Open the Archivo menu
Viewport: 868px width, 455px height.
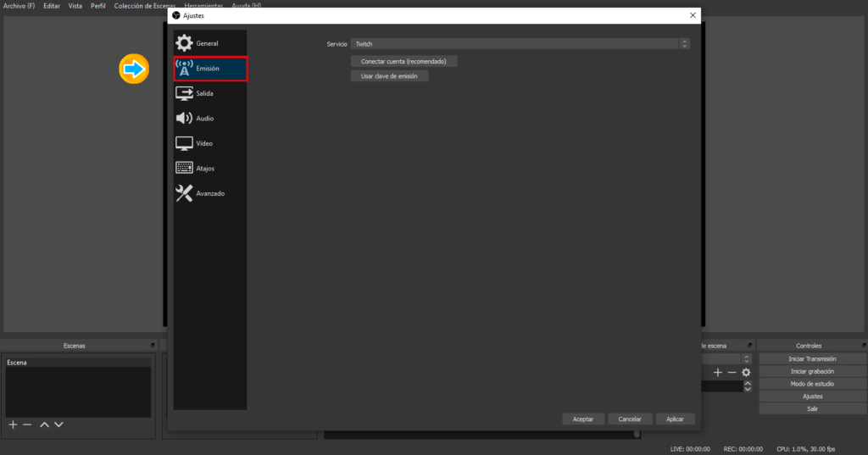pos(19,6)
